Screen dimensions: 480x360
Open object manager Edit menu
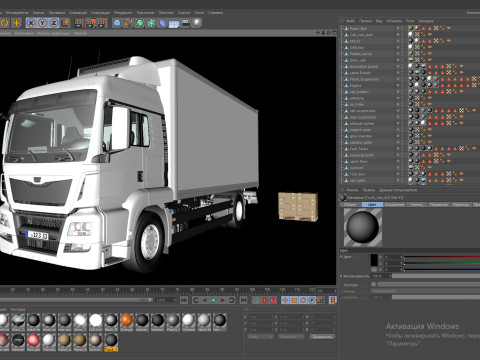365,21
